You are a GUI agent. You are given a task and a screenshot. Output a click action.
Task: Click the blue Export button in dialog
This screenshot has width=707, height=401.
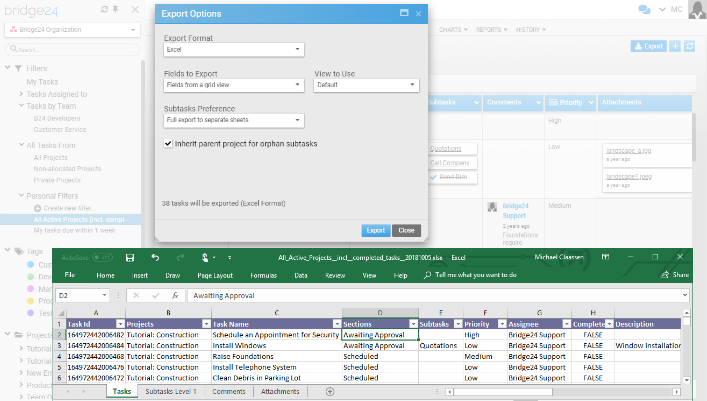tap(376, 230)
